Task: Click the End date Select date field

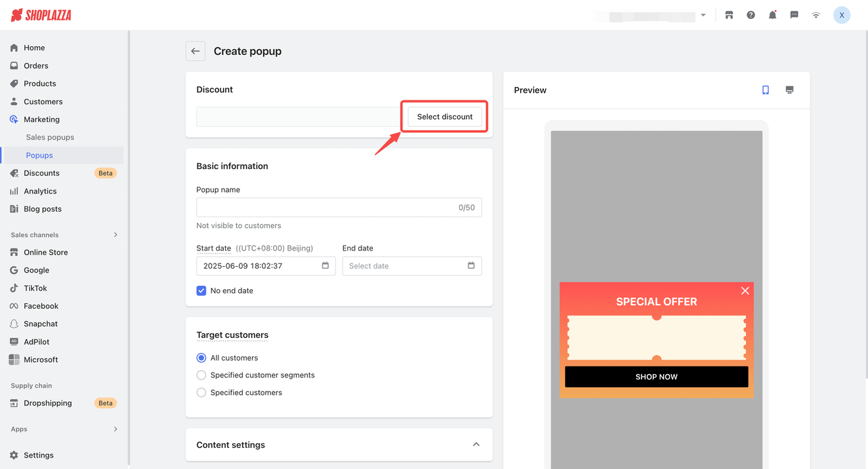Action: tap(412, 266)
